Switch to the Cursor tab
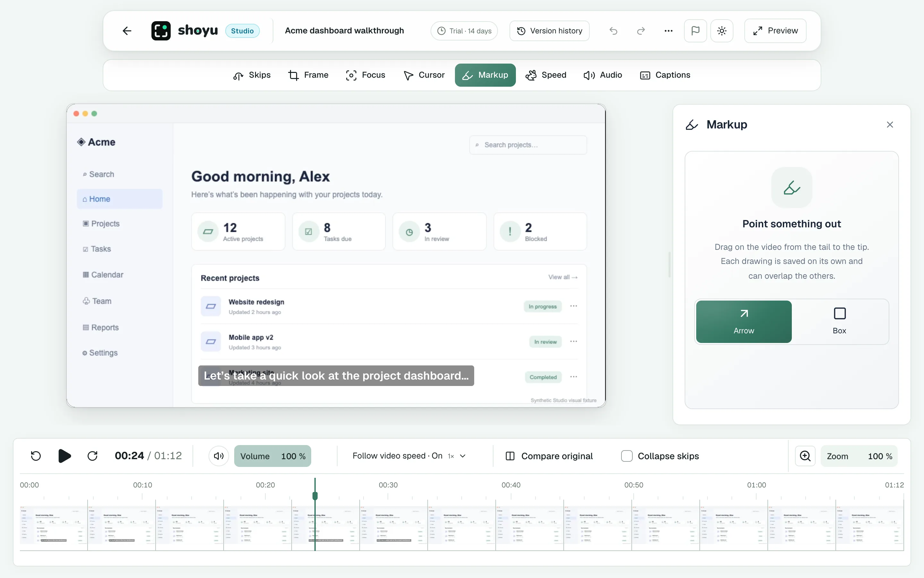This screenshot has height=578, width=924. pyautogui.click(x=424, y=75)
